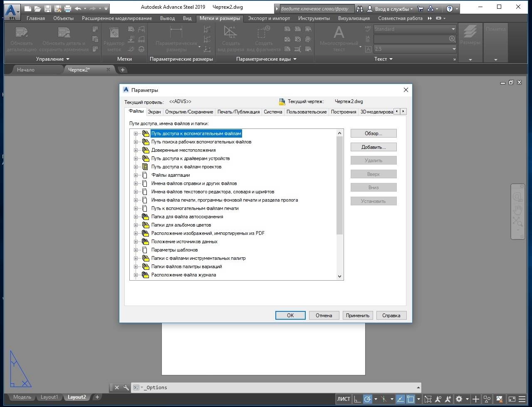Open the Polar Tracking settings dropdown arrow
The width and height of the screenshot is (532, 407).
(376, 399)
